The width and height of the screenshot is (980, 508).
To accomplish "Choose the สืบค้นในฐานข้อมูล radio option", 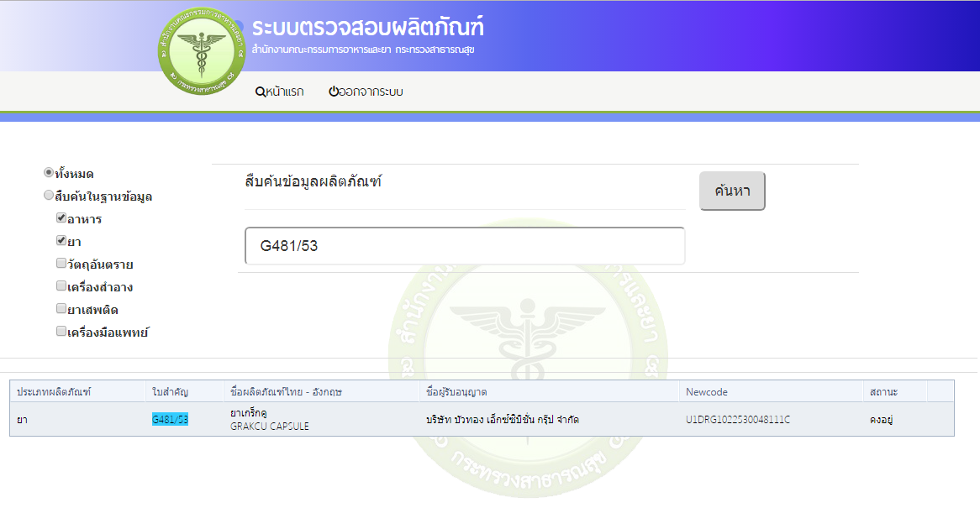I will click(49, 196).
